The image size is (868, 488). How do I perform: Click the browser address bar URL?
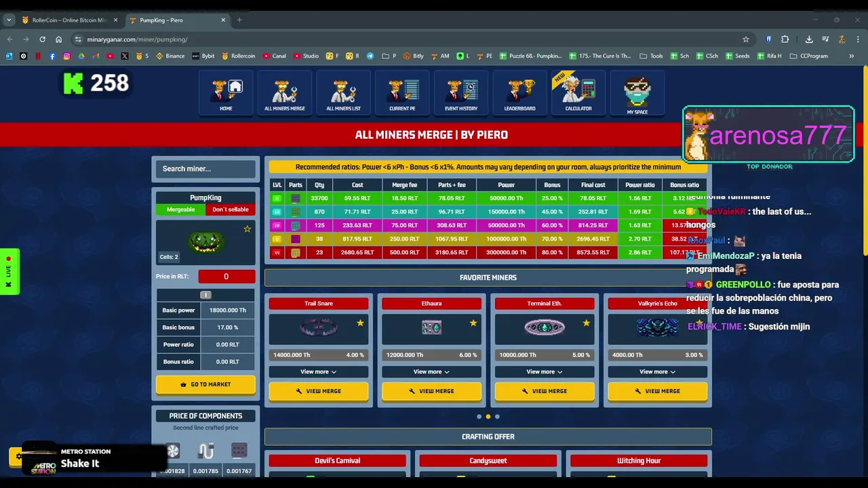138,39
